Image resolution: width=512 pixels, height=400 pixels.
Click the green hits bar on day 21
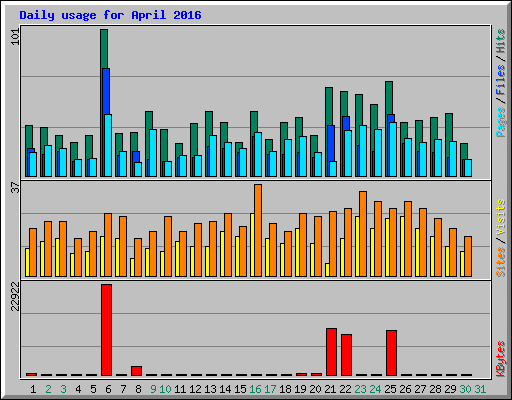tap(329, 106)
